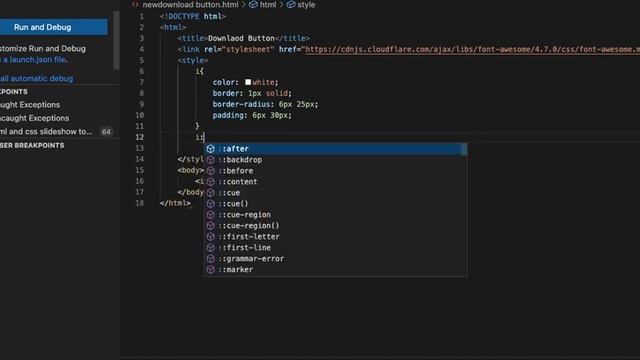This screenshot has height=360, width=640.
Task: Click the icon beside '::after' suggestion
Action: point(211,149)
